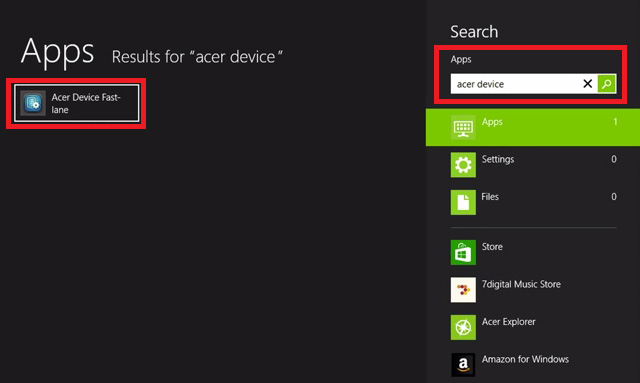
Task: Search within Acer Explorer label
Action: click(508, 322)
